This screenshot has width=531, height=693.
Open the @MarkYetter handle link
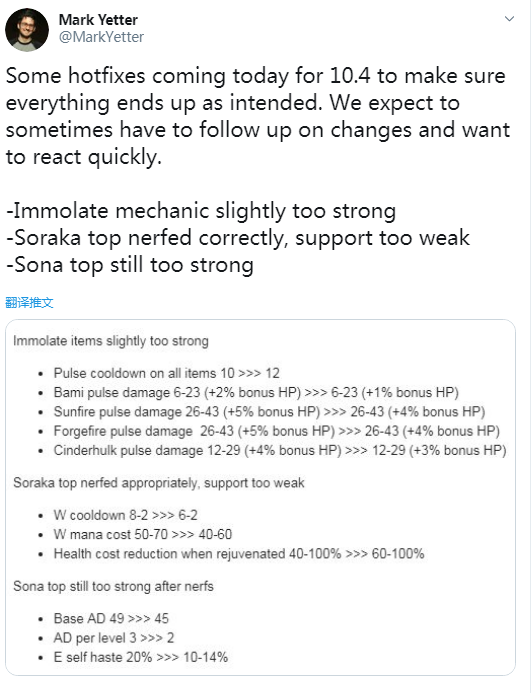[101, 37]
